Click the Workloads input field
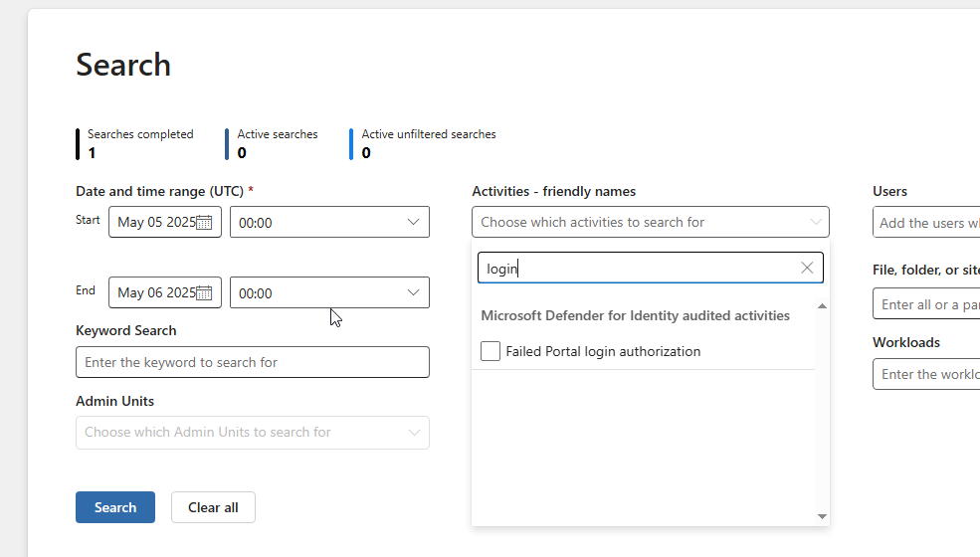980x557 pixels. coord(926,374)
